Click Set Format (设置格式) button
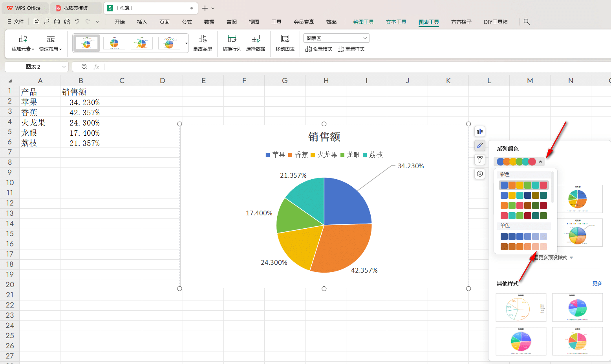The image size is (611, 364). point(319,49)
